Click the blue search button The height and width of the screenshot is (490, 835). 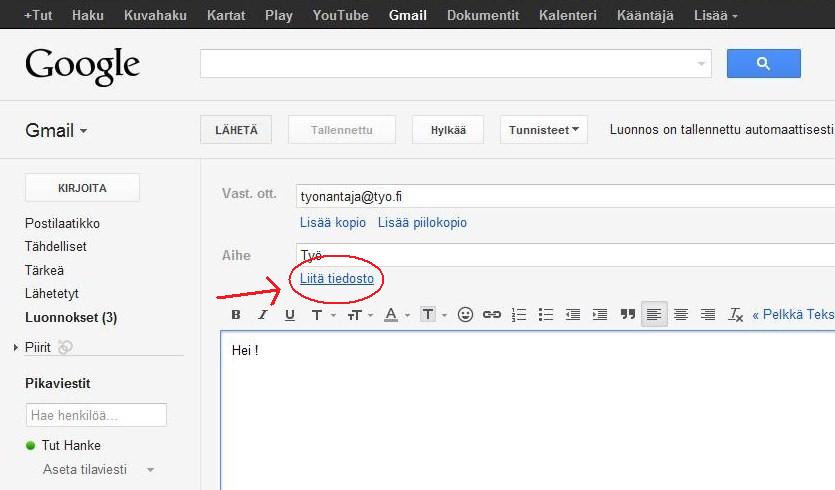pos(764,63)
